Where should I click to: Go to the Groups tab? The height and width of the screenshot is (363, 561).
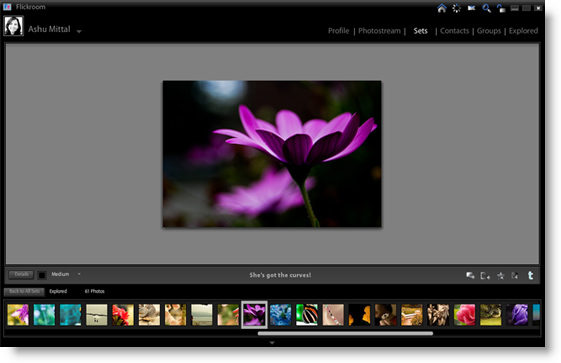tap(489, 31)
